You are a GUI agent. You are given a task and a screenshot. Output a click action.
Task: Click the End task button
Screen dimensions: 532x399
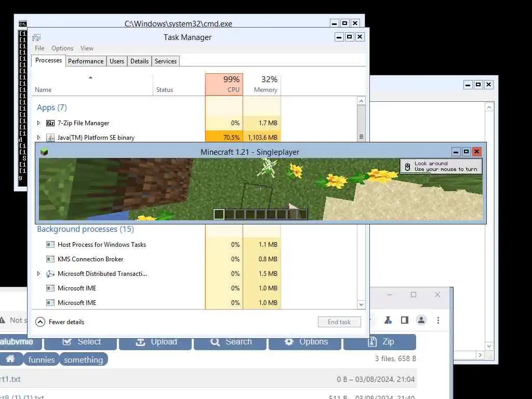click(x=339, y=322)
